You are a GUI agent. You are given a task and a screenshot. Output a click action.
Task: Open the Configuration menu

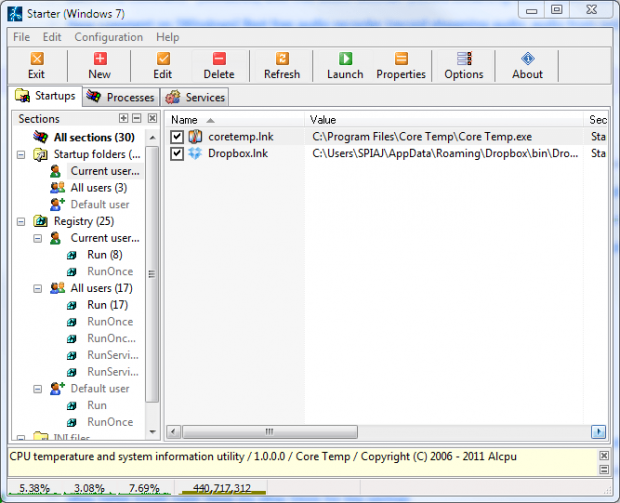pos(108,37)
